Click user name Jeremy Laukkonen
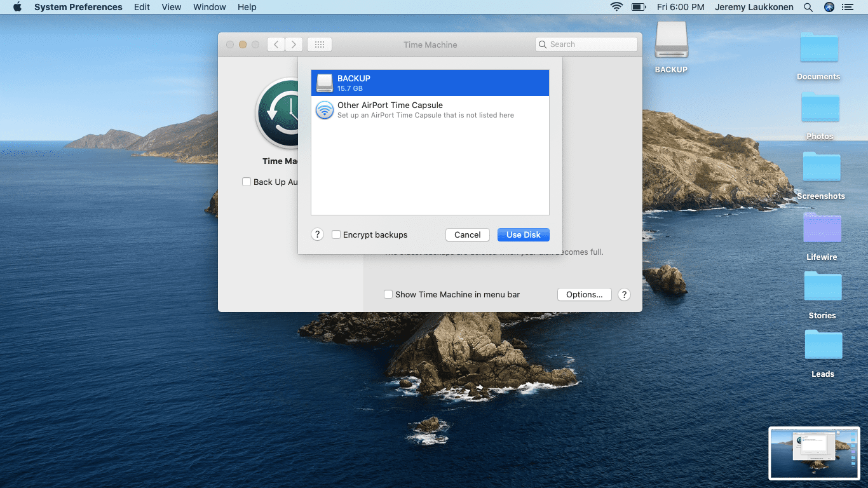 pyautogui.click(x=754, y=7)
